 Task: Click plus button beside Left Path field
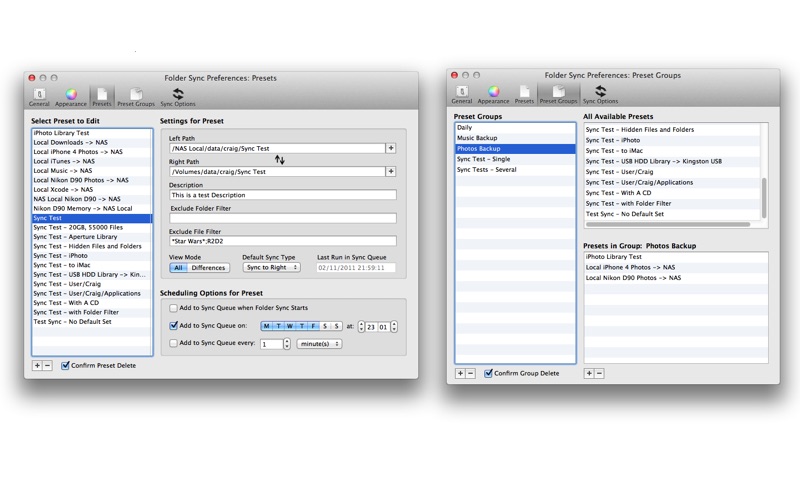[391, 148]
